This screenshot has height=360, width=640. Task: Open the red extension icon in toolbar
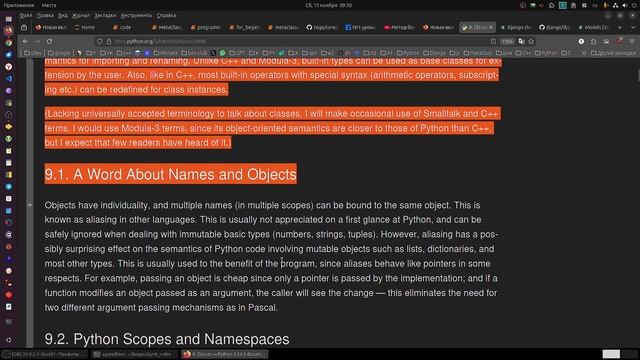coord(619,41)
